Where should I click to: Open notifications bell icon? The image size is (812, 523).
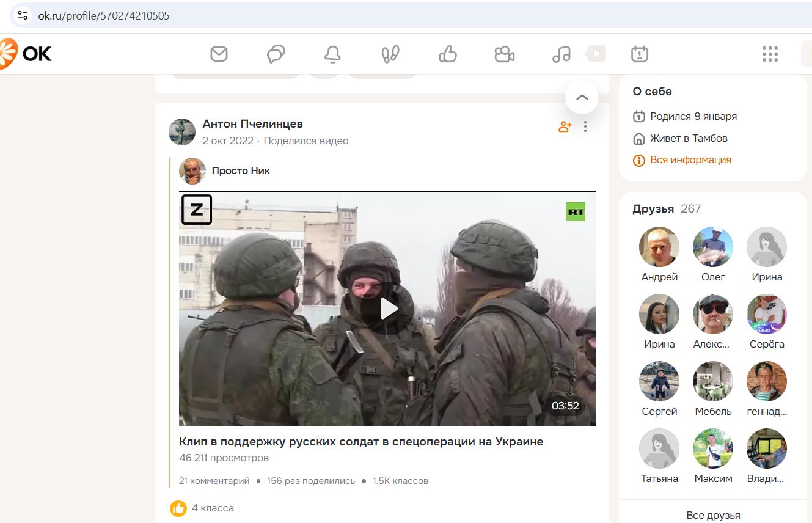coord(332,54)
